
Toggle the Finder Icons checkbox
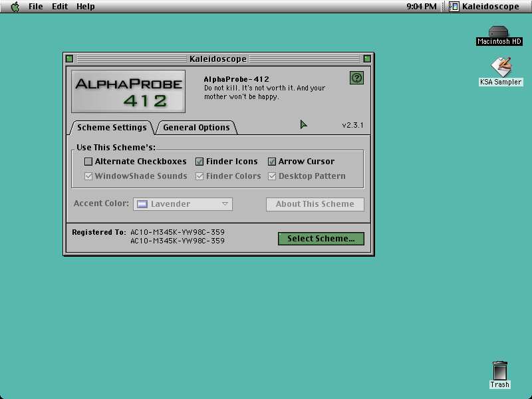(x=199, y=162)
